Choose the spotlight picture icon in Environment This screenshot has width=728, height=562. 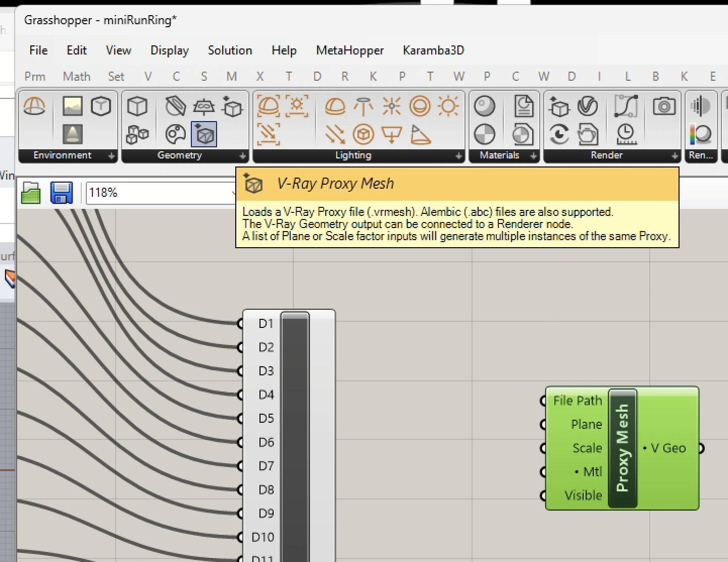tap(73, 134)
